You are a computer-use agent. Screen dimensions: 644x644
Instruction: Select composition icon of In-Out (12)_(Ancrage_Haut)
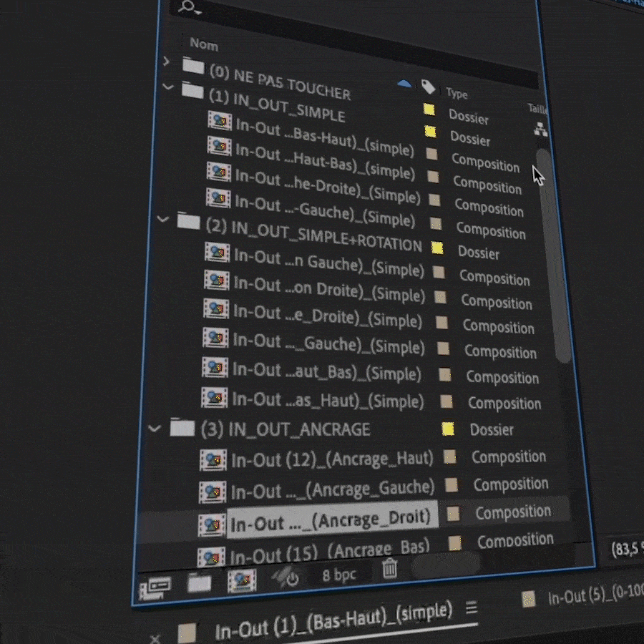point(214,461)
